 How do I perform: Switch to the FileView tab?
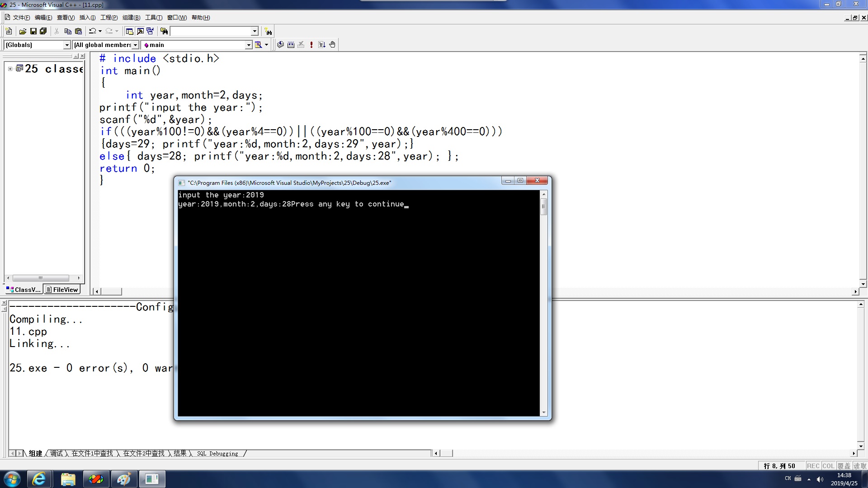[62, 290]
